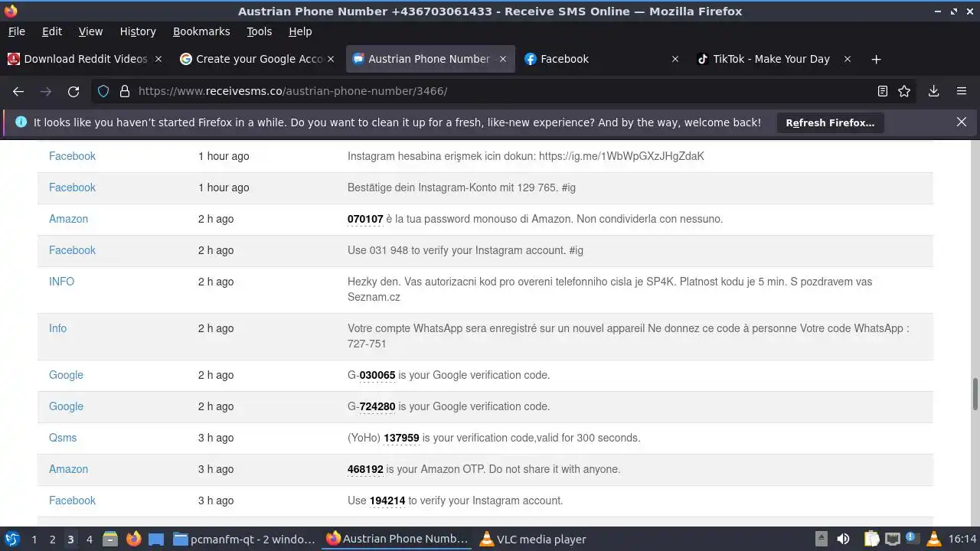Screen dimensions: 980x551
Task: Open Facebook link in Instagram hesabina row
Action: click(72, 156)
